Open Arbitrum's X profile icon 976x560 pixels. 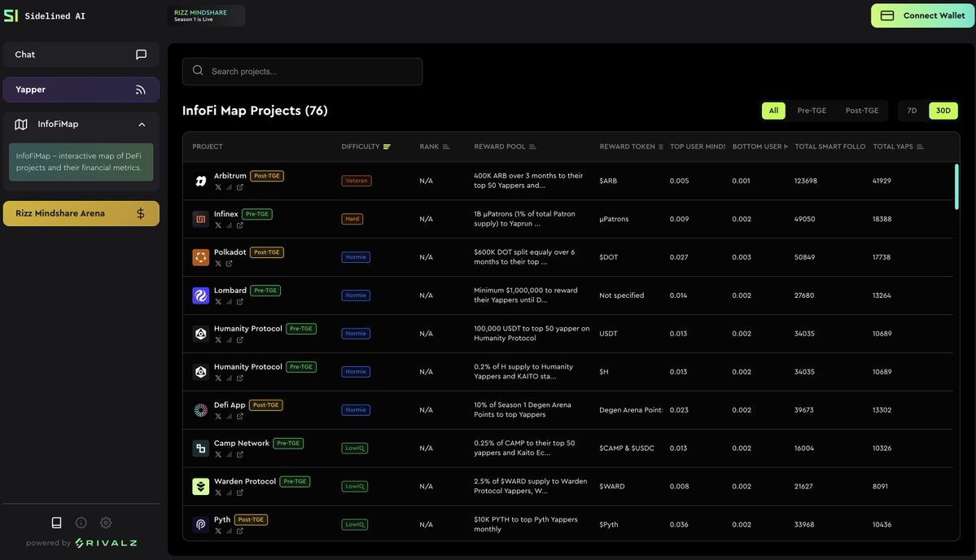(218, 187)
